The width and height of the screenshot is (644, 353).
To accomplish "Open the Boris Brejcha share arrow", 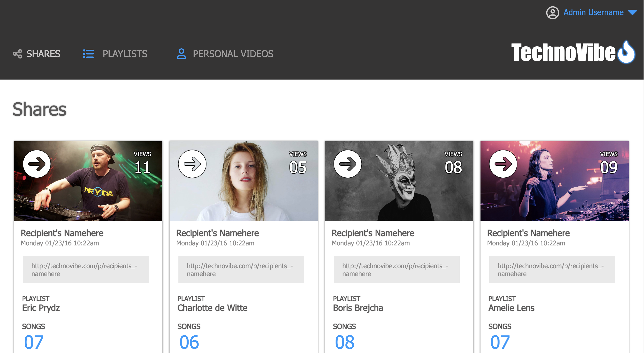I will point(348,164).
